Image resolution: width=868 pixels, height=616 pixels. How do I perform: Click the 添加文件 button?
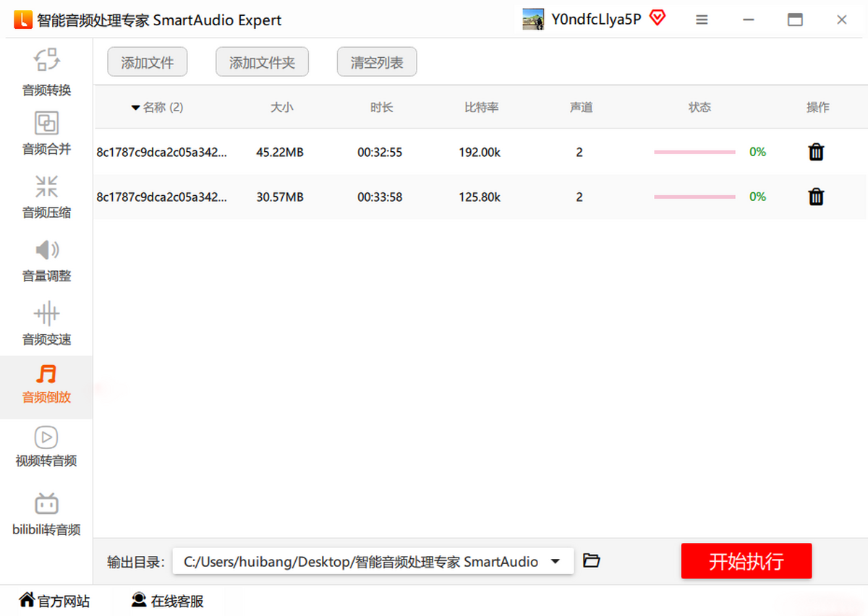(x=147, y=63)
